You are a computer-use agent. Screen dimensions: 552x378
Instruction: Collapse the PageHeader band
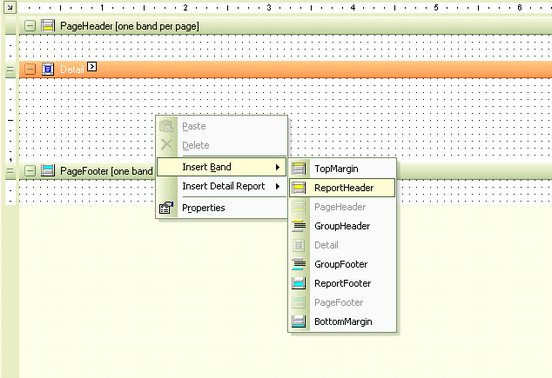(30, 26)
